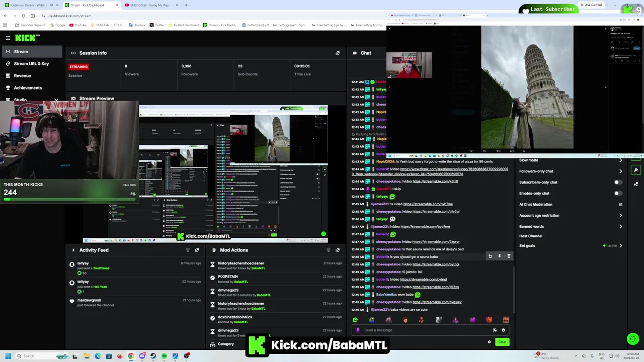Toggle Emotes-only chat switch
The width and height of the screenshot is (644, 362).
point(618,193)
